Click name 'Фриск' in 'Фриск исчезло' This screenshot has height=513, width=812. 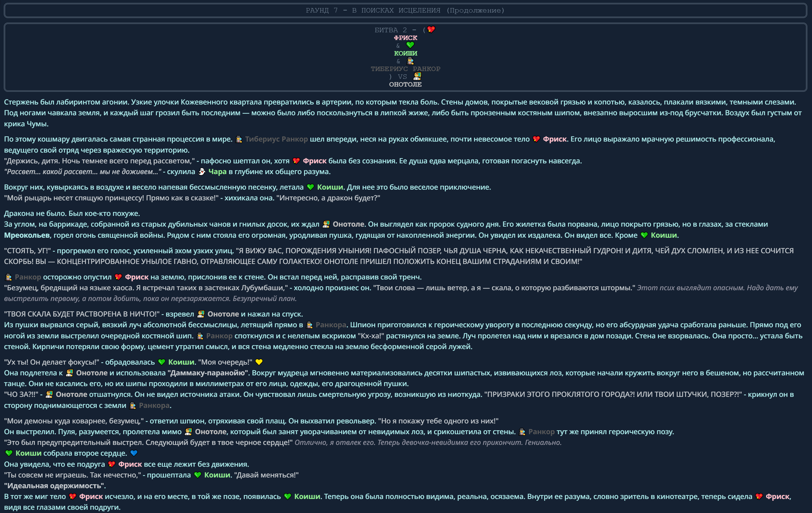(91, 497)
